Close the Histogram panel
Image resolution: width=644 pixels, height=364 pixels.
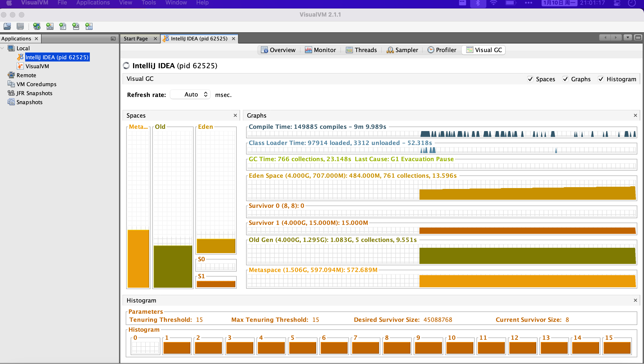(635, 300)
